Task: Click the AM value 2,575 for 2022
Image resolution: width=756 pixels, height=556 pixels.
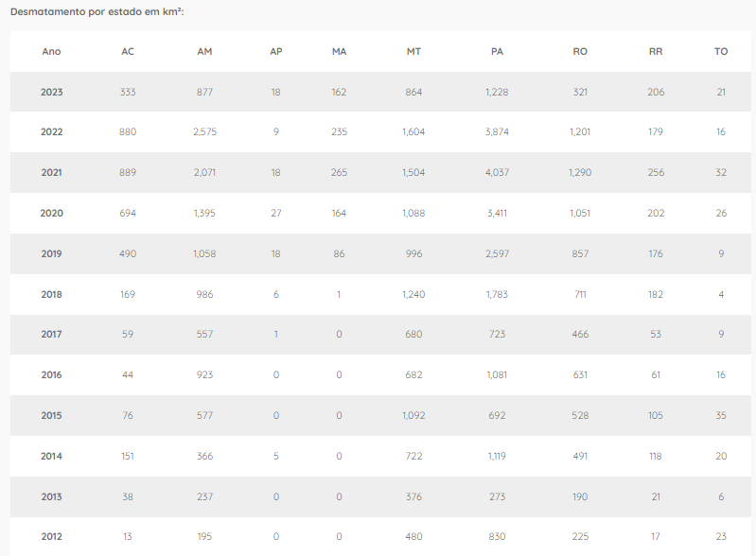Action: tap(204, 132)
